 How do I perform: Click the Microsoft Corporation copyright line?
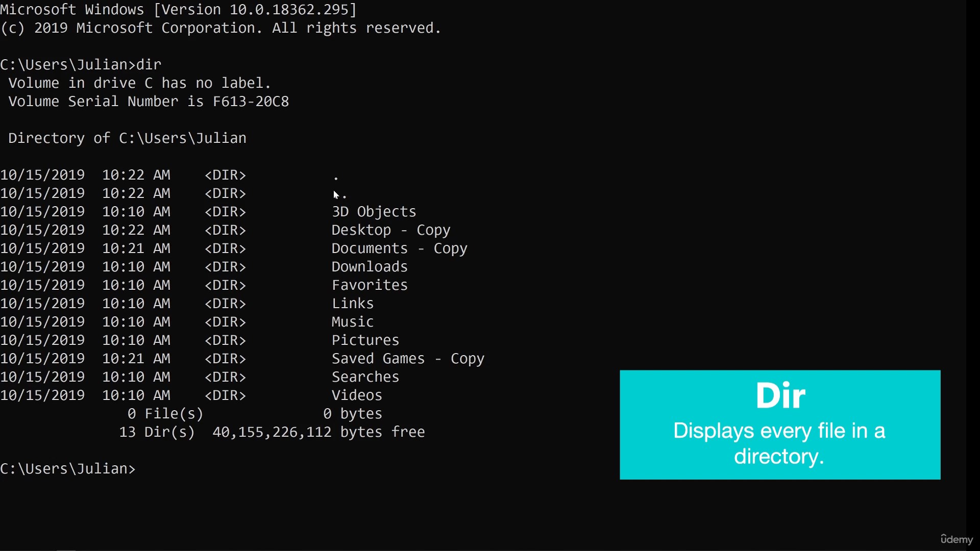click(x=220, y=28)
